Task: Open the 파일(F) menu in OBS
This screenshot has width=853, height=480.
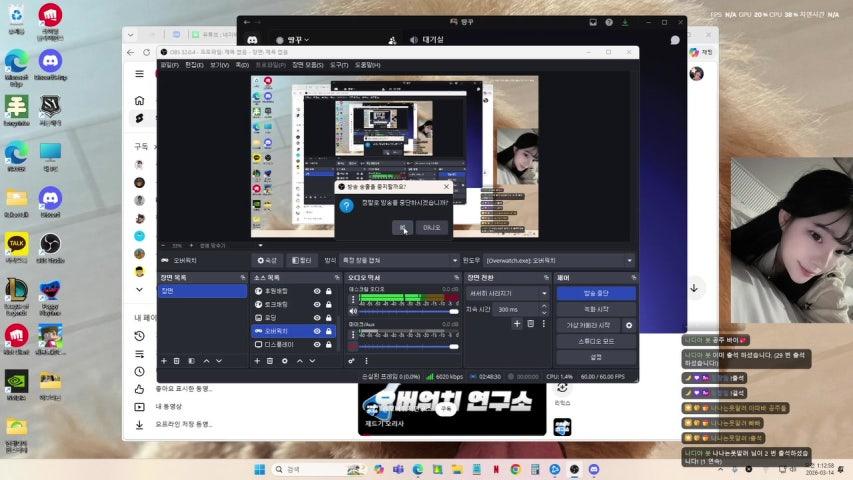Action: 168,64
